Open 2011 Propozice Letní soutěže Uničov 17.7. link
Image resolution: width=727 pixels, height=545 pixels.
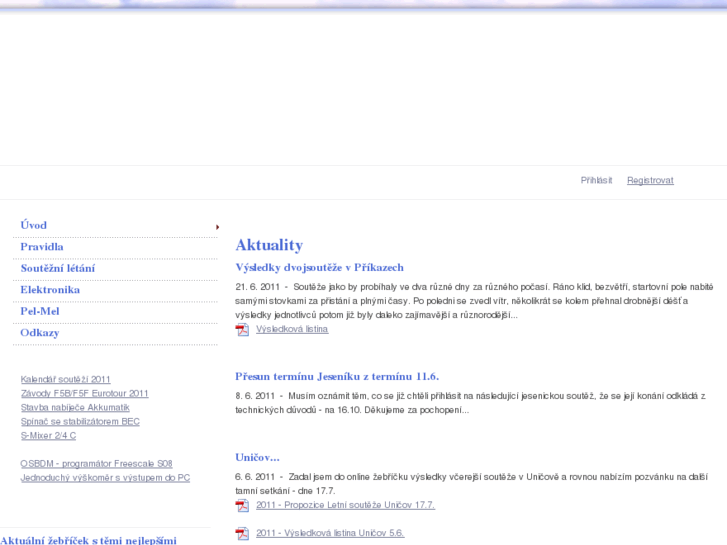click(x=345, y=505)
